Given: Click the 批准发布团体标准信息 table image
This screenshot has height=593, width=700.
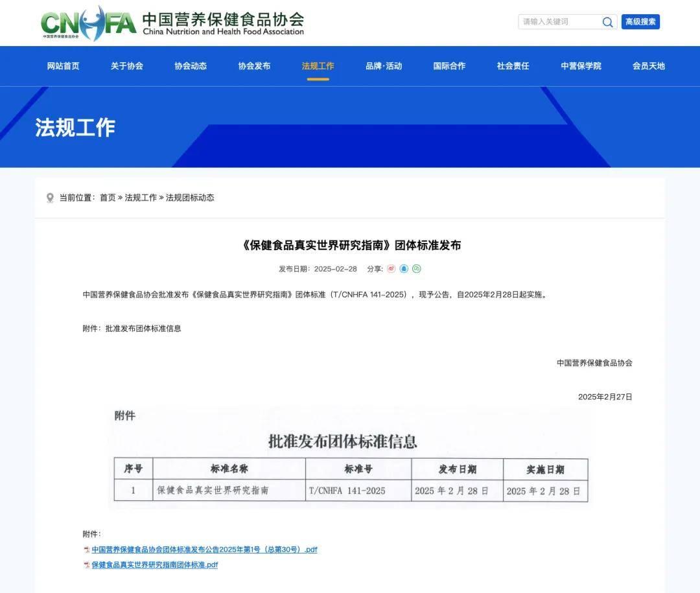Looking at the screenshot, I should pyautogui.click(x=350, y=457).
